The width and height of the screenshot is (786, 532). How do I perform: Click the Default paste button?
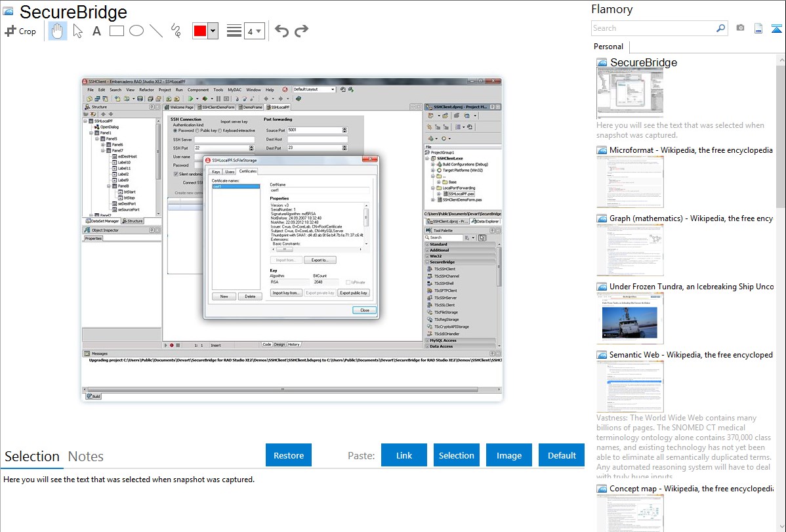(562, 455)
